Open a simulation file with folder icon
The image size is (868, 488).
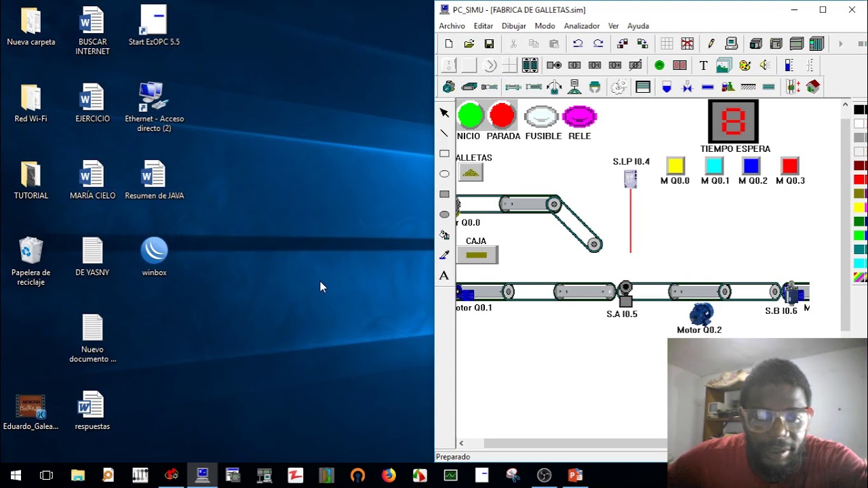[x=469, y=43]
